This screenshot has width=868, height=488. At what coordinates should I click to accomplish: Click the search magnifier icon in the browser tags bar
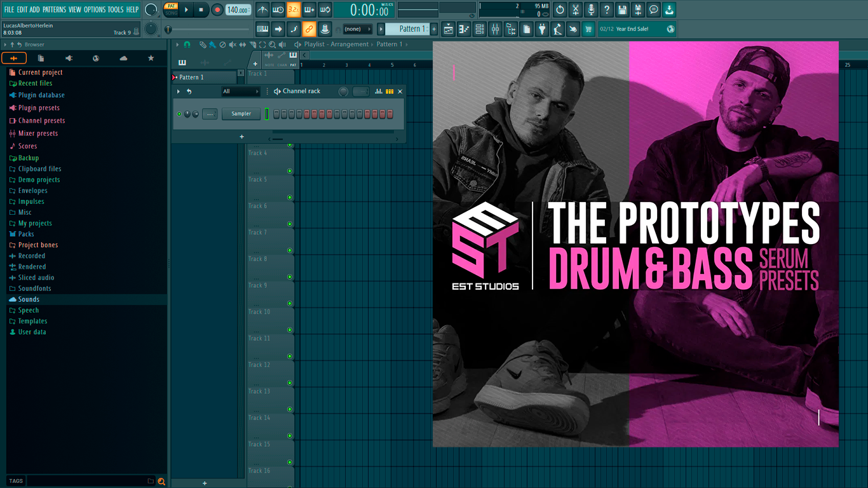[x=161, y=481]
